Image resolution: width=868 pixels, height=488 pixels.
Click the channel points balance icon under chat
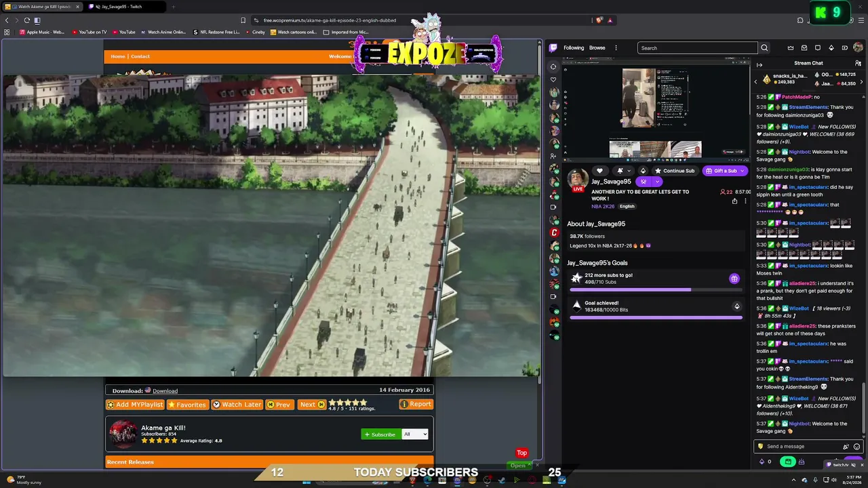coord(765,462)
